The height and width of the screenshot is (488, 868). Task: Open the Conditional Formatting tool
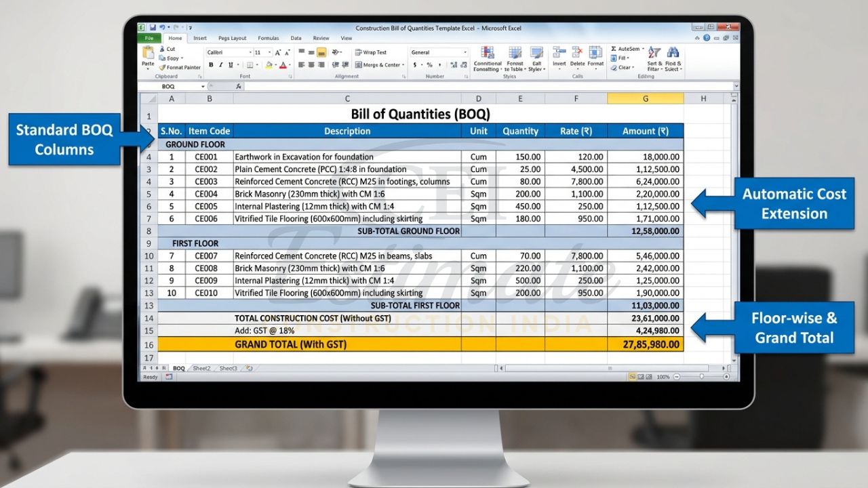click(488, 54)
